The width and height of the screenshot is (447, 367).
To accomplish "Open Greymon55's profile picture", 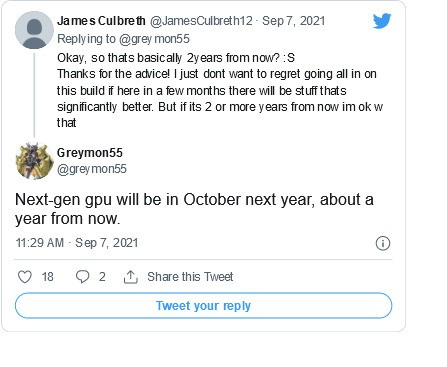I will click(35, 161).
